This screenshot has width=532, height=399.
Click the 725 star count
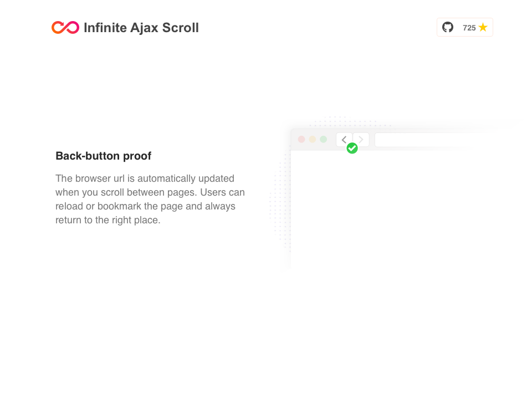(469, 28)
